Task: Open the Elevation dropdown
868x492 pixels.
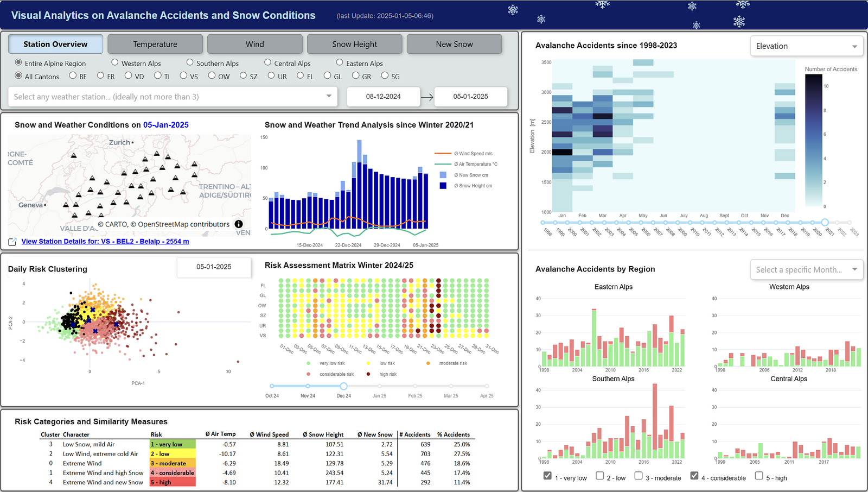Action: point(806,46)
